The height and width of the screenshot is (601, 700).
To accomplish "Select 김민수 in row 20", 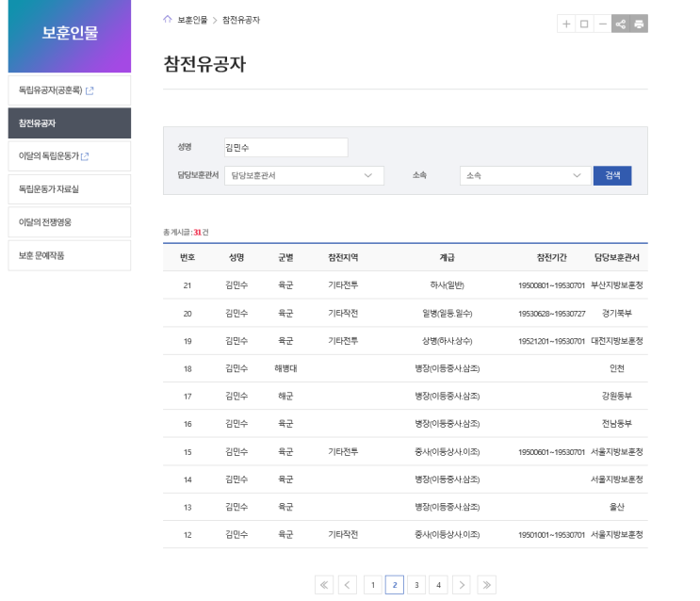I will (236, 313).
